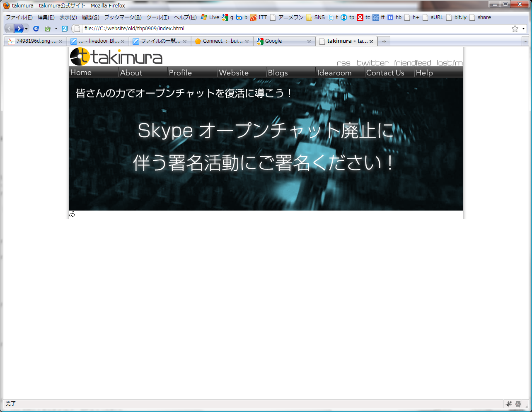This screenshot has height=412, width=532.
Task: Open the 'tc' bookmark
Action: pos(364,17)
